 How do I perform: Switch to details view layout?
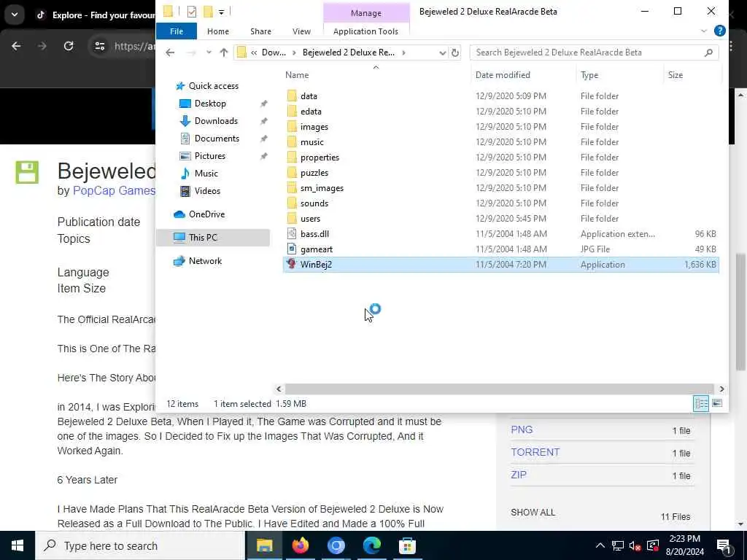[701, 403]
